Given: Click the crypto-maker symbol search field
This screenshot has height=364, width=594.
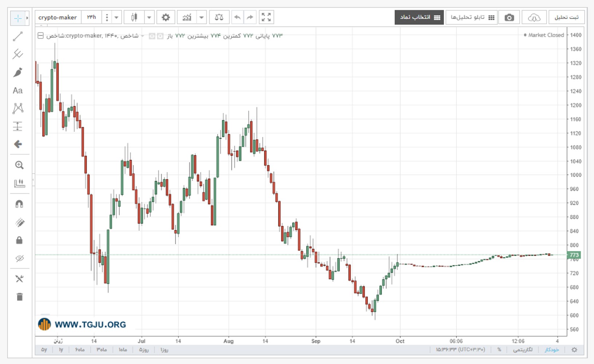Looking at the screenshot, I should (58, 17).
